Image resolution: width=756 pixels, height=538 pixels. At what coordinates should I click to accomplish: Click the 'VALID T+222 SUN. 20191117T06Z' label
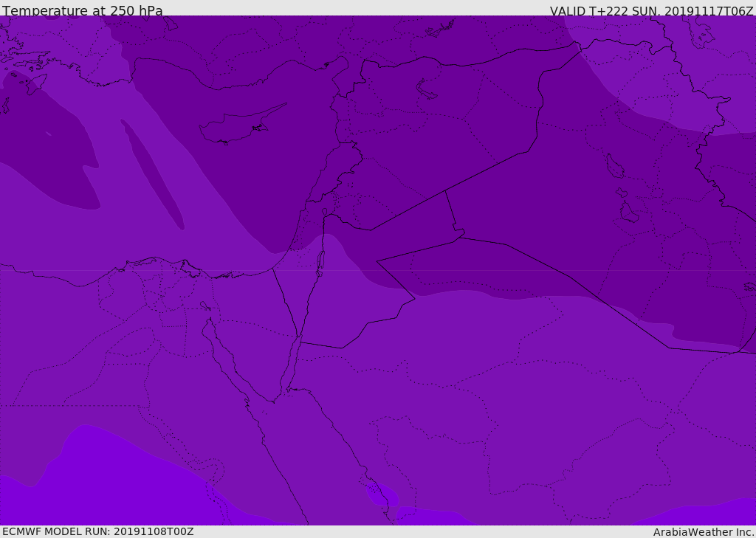pyautogui.click(x=651, y=11)
